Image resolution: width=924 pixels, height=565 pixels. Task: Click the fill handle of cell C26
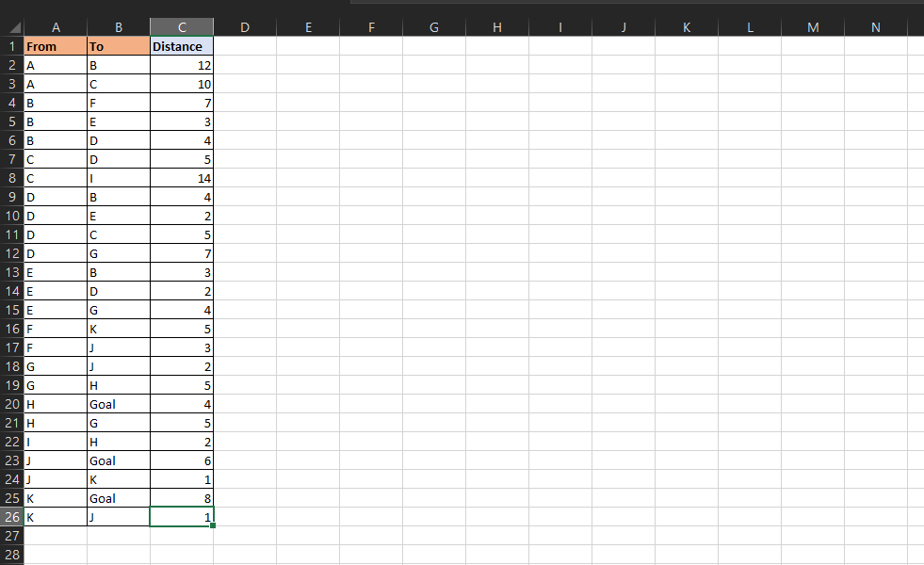(213, 525)
